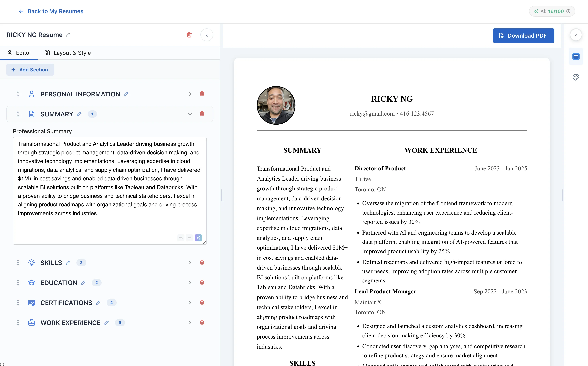Select the AI sparkle button in summary editor
This screenshot has width=588, height=366.
(198, 238)
